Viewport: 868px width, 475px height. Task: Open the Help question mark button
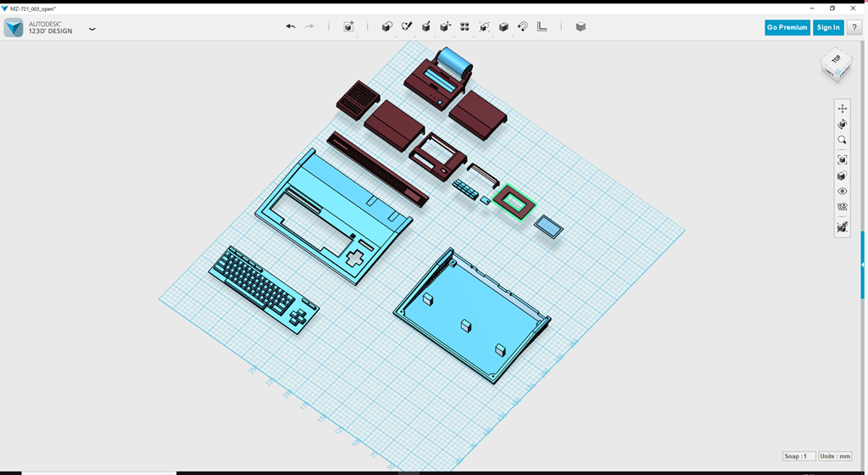pos(854,27)
